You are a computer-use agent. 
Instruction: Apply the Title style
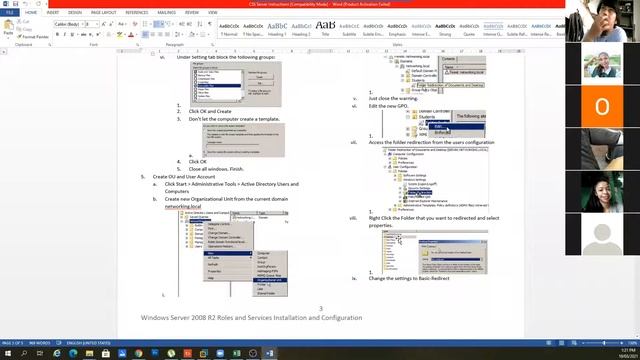325,29
